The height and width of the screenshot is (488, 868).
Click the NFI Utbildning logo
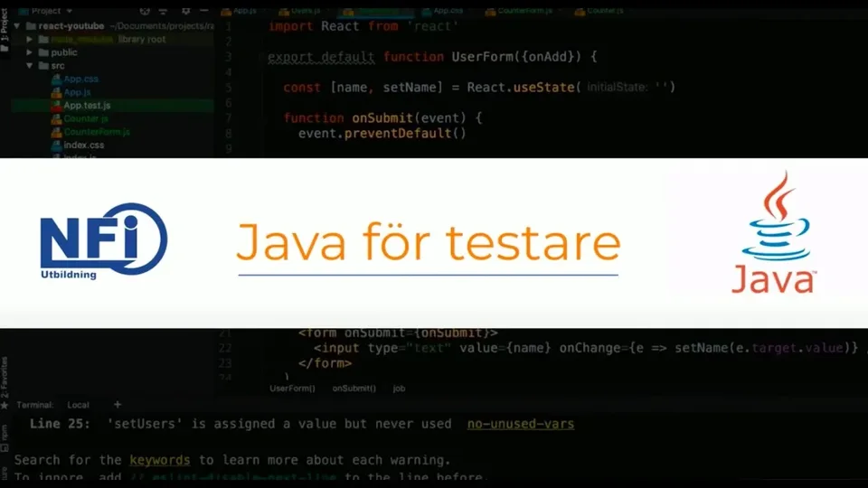(x=103, y=240)
